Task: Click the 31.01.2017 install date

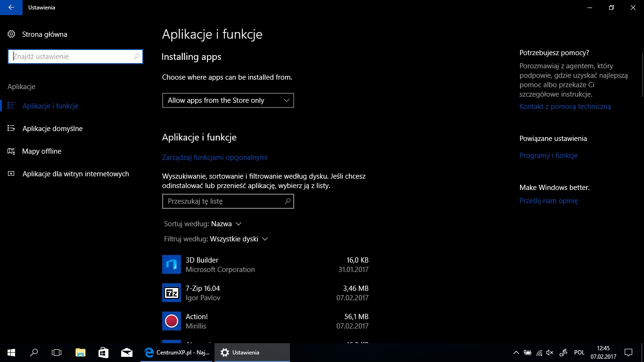Action: [x=354, y=270]
